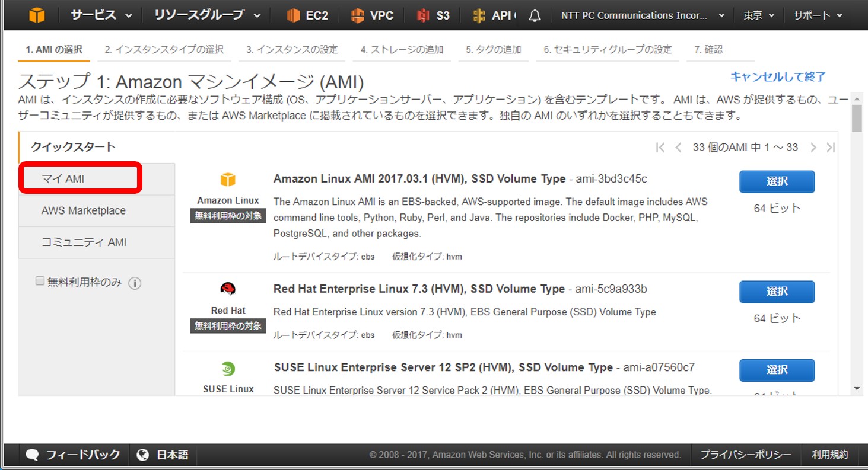This screenshot has width=868, height=470.
Task: Click SUSE Linux Enterprise Server 12 SP2 title
Action: (443, 367)
